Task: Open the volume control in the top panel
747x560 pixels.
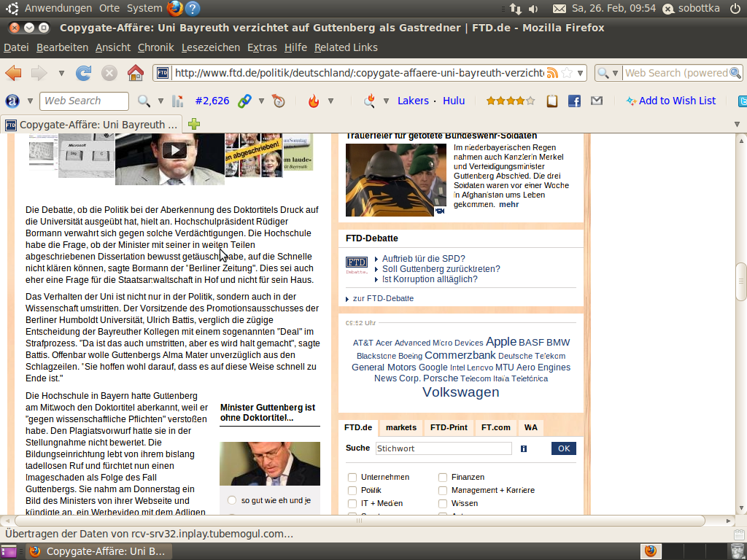Action: click(x=533, y=9)
